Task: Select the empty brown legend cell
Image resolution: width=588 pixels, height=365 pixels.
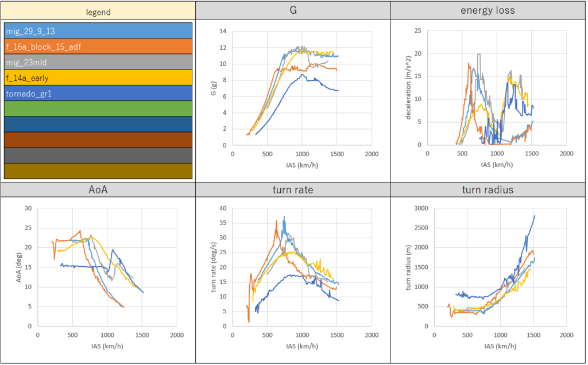Action: pos(98,140)
